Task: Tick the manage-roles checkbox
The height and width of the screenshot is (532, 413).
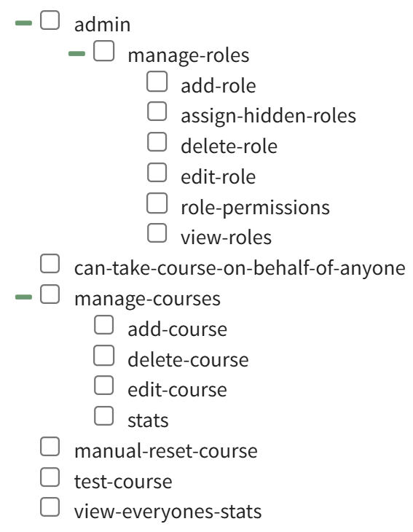Action: pyautogui.click(x=103, y=50)
